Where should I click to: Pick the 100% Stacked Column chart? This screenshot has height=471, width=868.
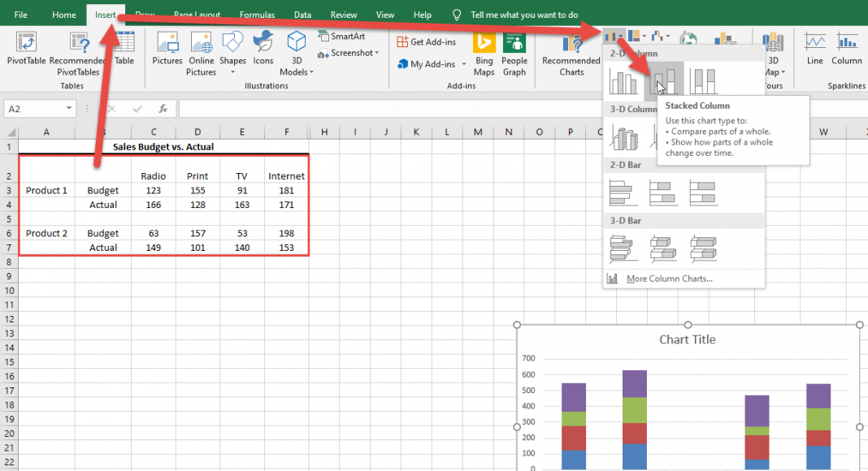coord(703,82)
